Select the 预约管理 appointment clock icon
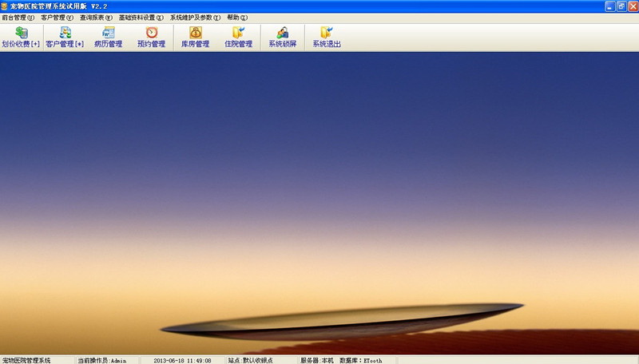Screen dimensions: 639x364 [x=151, y=37]
